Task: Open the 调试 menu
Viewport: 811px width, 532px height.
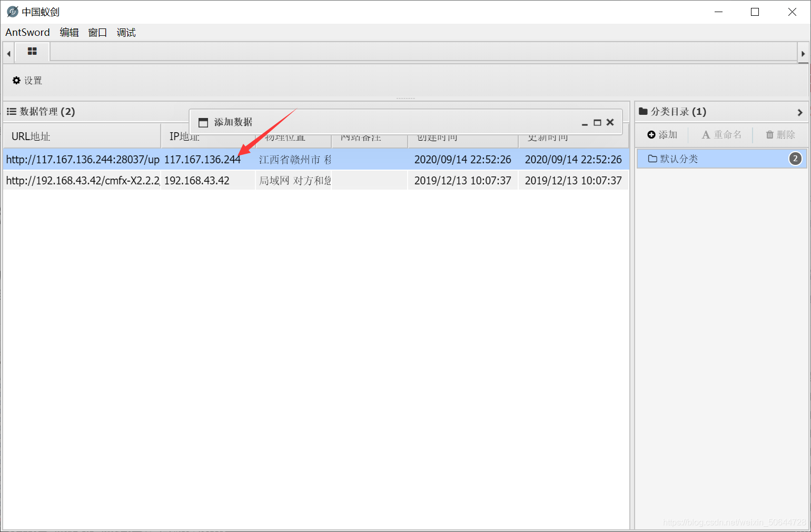Action: click(x=126, y=33)
